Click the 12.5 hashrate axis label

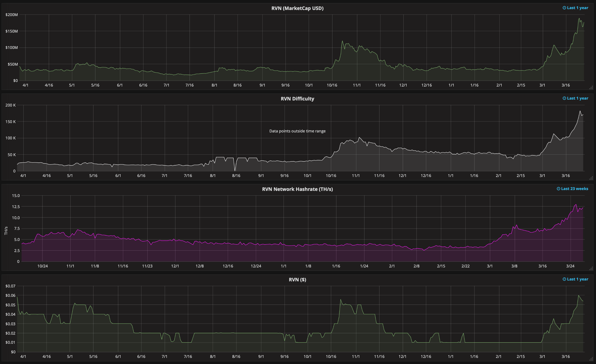pyautogui.click(x=16, y=207)
